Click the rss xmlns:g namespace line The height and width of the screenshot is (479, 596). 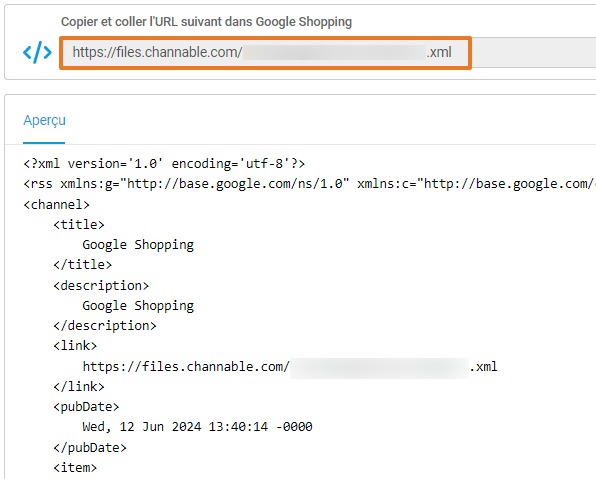[309, 184]
